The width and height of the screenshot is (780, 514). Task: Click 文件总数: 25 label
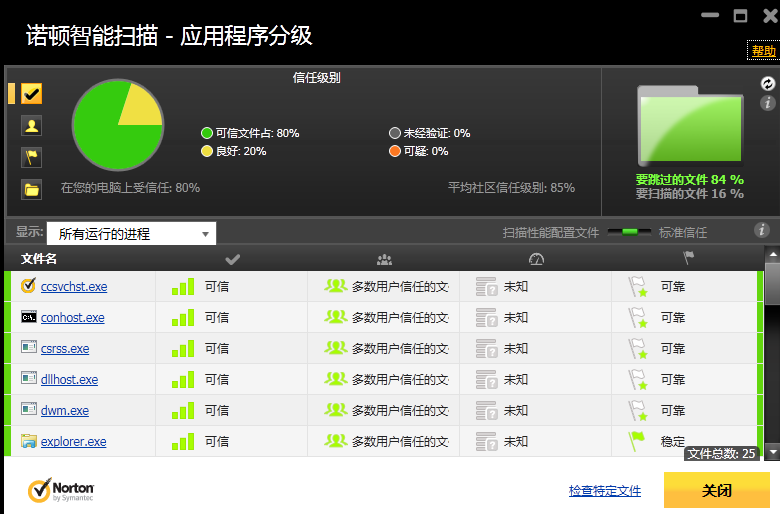click(721, 453)
